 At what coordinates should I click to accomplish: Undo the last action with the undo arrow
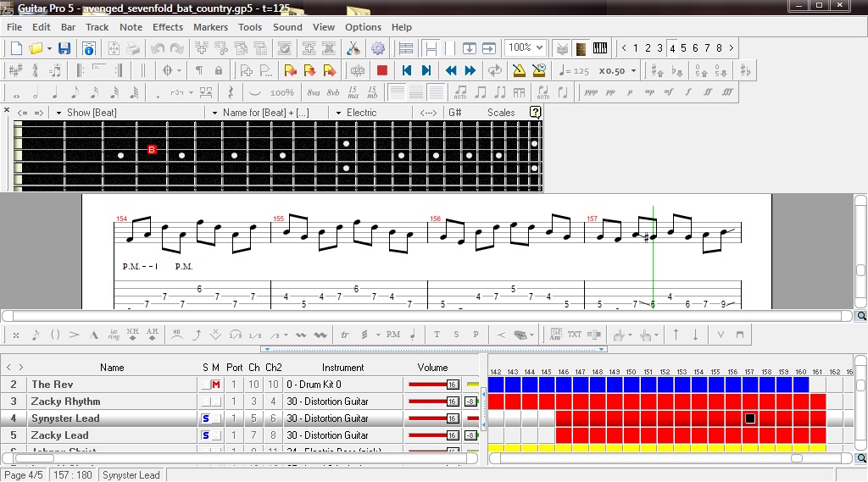pos(158,48)
